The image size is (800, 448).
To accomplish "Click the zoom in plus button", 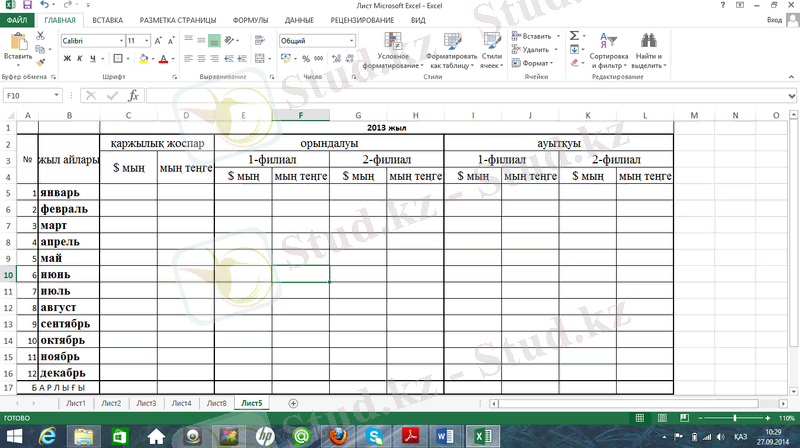I will pyautogui.click(x=768, y=418).
